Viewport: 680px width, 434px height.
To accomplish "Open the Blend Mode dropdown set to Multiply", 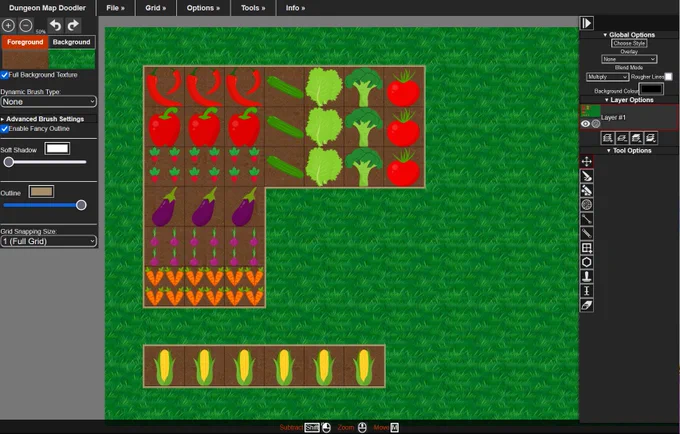I will 607,77.
